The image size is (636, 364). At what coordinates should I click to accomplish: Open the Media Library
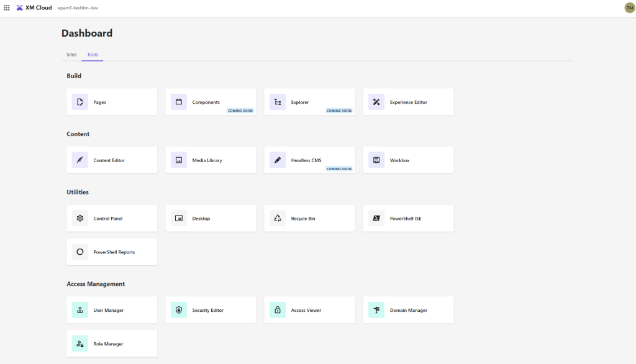click(211, 160)
